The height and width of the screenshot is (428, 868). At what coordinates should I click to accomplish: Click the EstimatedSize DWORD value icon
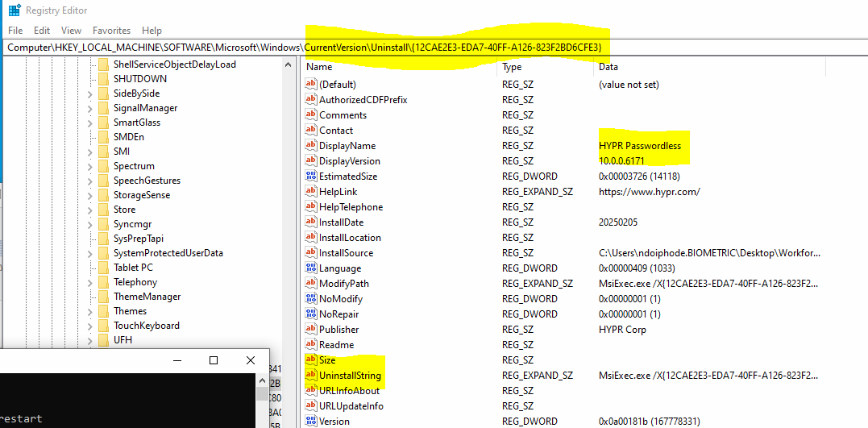[311, 176]
